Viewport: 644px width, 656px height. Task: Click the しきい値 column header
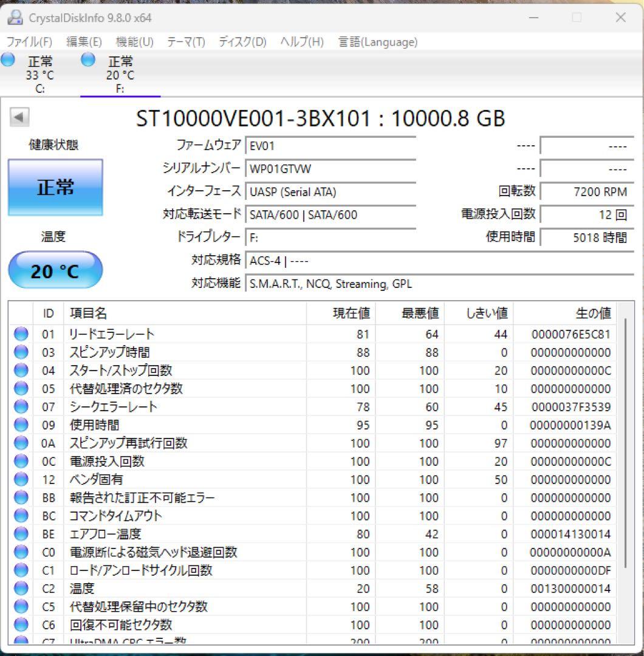coord(479,313)
